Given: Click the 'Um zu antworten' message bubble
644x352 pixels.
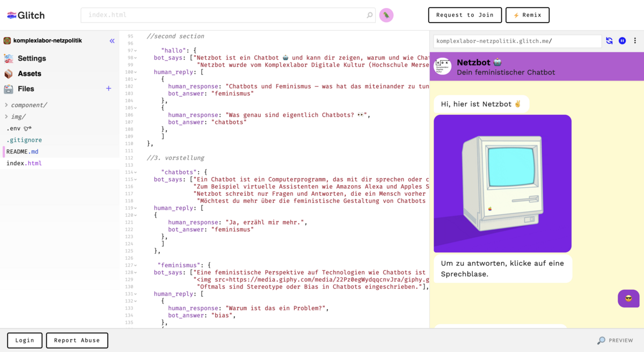Looking at the screenshot, I should (503, 269).
